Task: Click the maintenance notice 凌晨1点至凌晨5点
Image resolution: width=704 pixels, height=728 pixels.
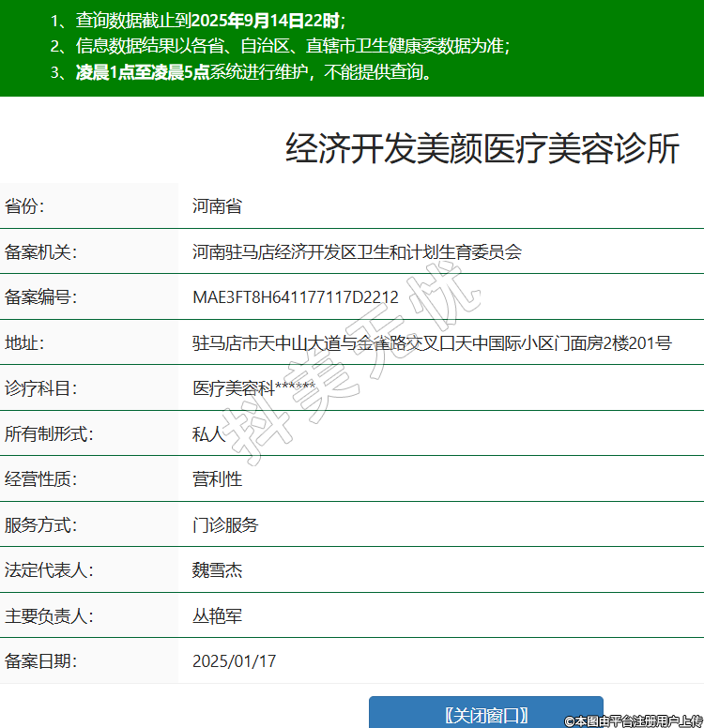Action: [x=143, y=72]
